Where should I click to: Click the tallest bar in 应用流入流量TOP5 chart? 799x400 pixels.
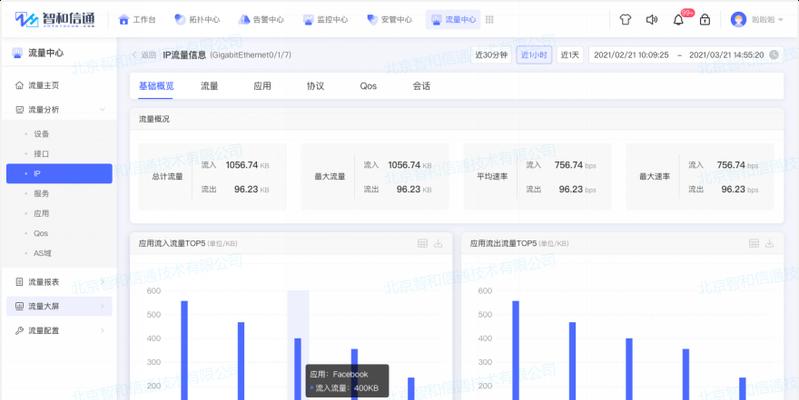point(184,351)
